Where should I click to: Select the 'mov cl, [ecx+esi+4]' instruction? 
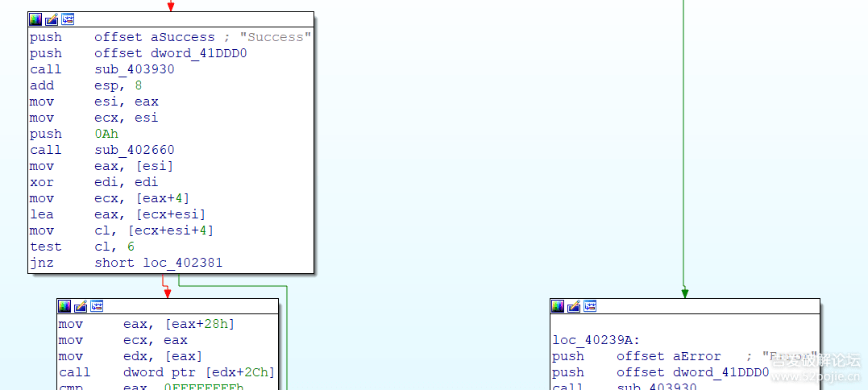point(123,230)
